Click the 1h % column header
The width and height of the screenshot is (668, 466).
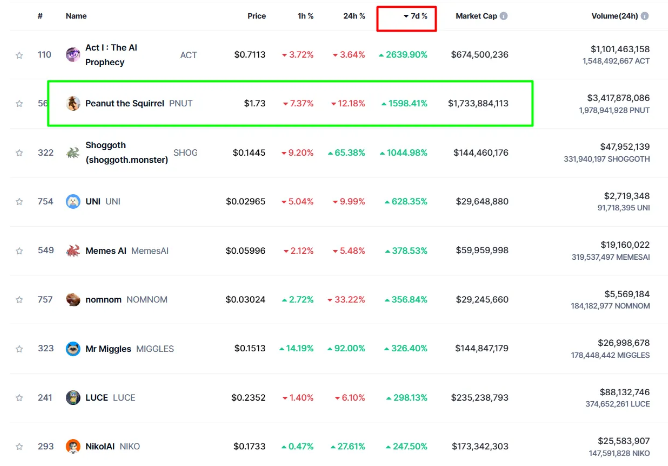(x=305, y=16)
